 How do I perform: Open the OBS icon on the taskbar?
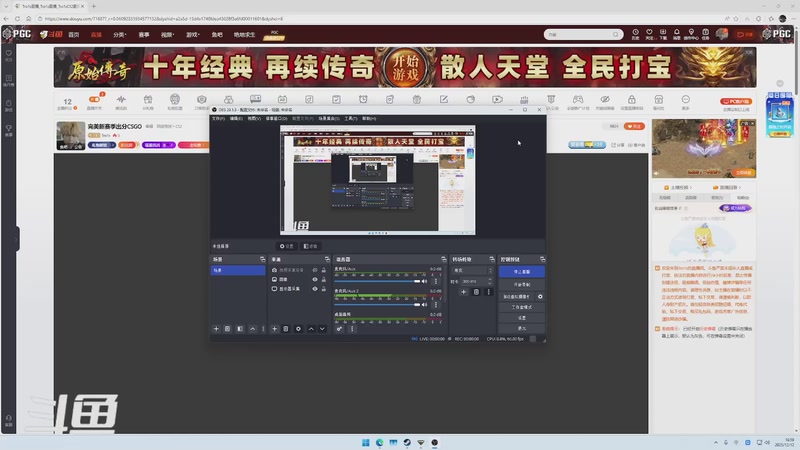[434, 442]
